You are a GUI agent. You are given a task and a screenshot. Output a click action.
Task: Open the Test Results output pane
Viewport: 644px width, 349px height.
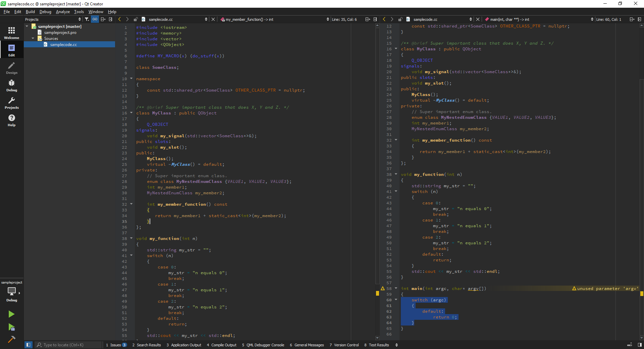[x=377, y=345]
